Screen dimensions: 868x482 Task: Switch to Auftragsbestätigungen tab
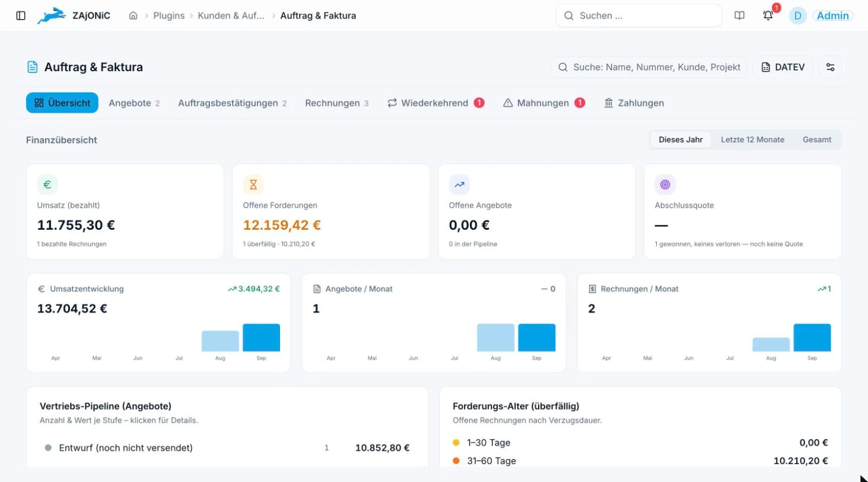(x=232, y=103)
